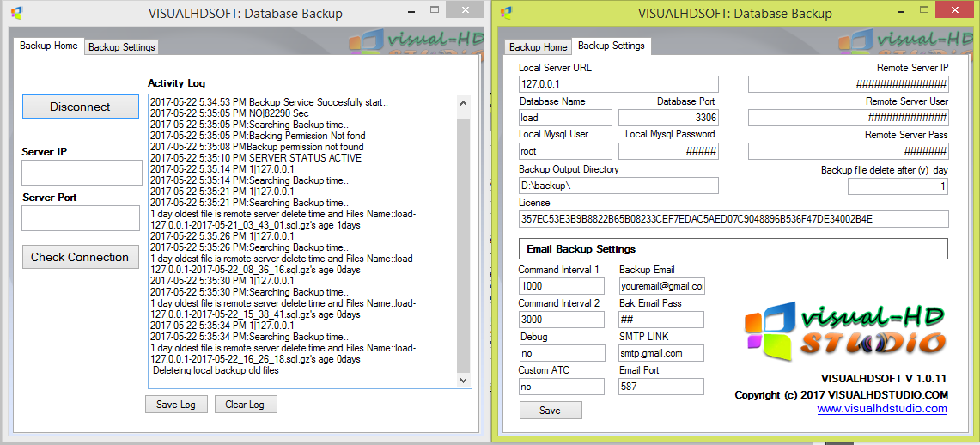
Task: Select Backup Home tab in left window
Action: click(49, 46)
